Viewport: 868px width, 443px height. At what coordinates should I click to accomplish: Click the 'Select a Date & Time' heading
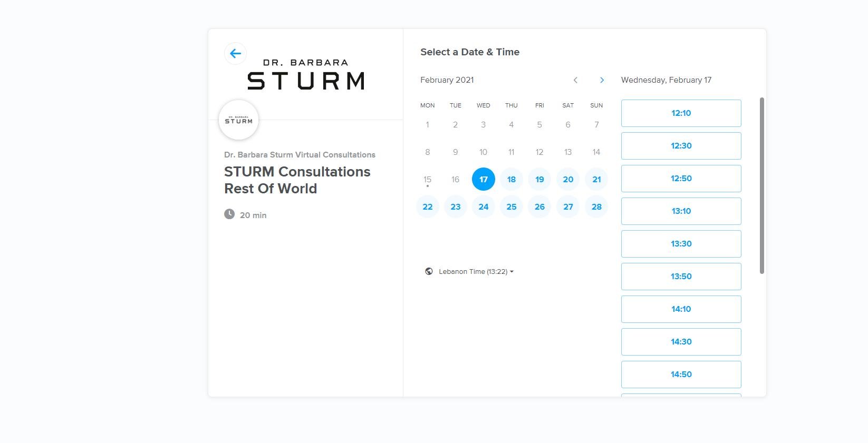click(470, 52)
